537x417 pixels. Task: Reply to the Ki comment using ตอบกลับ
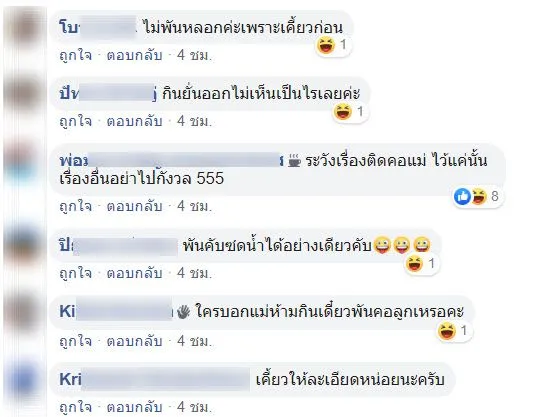134,341
